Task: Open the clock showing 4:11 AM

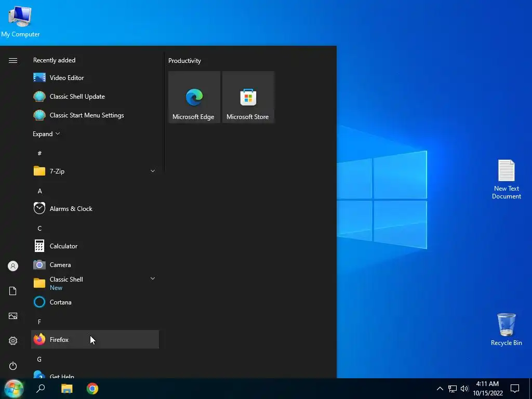Action: point(488,389)
